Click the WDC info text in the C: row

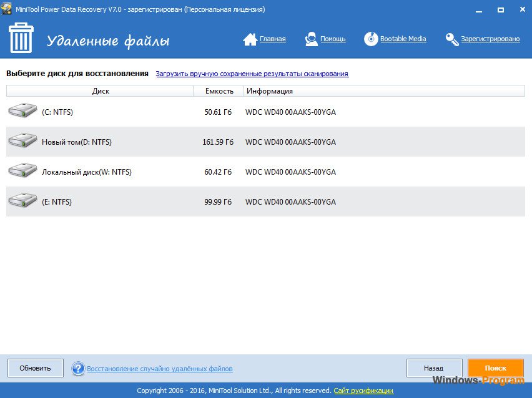coord(291,112)
